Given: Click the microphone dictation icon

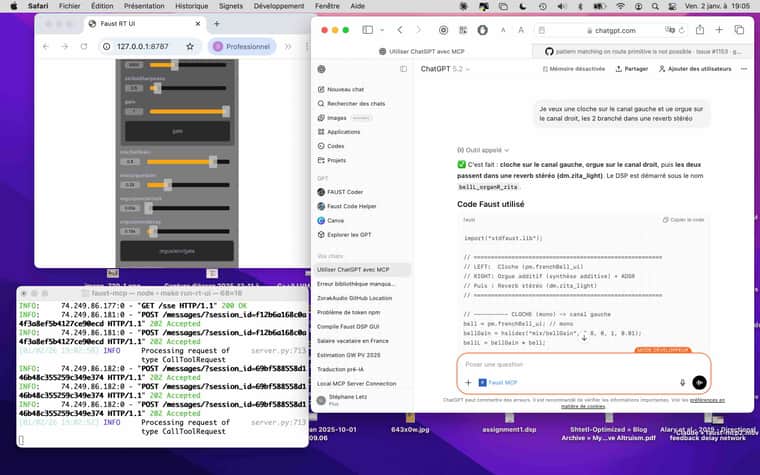Looking at the screenshot, I should 682,382.
